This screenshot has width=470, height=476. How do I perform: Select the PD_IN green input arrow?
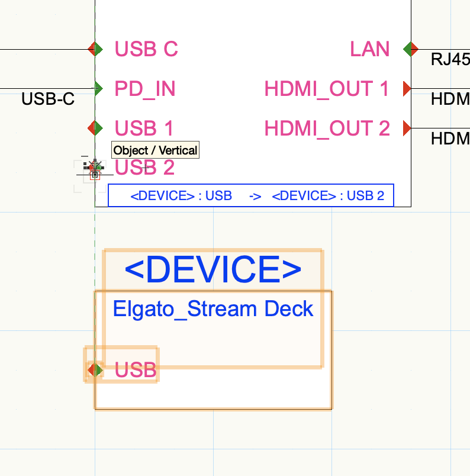[98, 89]
